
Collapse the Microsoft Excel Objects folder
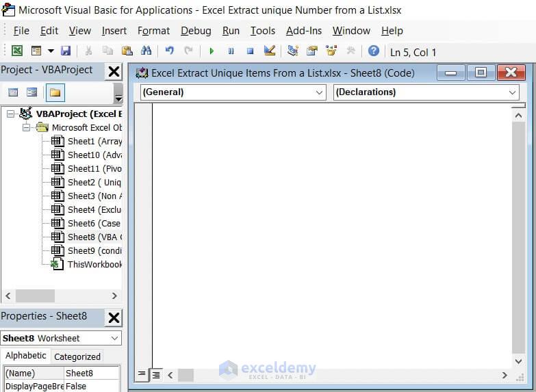click(x=26, y=127)
